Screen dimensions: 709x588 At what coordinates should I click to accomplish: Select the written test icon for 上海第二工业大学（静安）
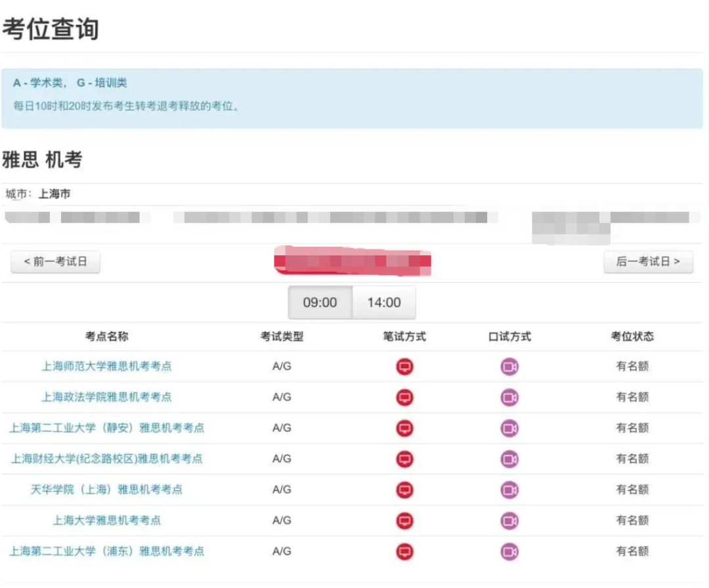tap(404, 428)
